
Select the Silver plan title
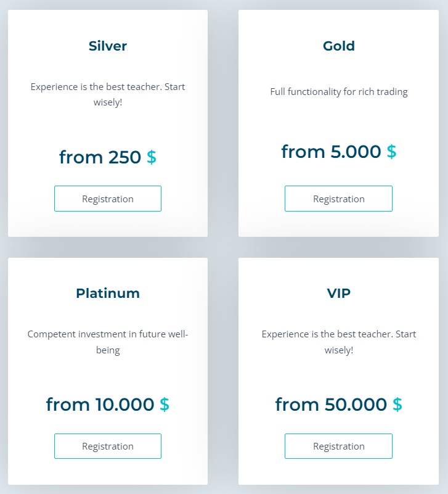click(x=108, y=46)
